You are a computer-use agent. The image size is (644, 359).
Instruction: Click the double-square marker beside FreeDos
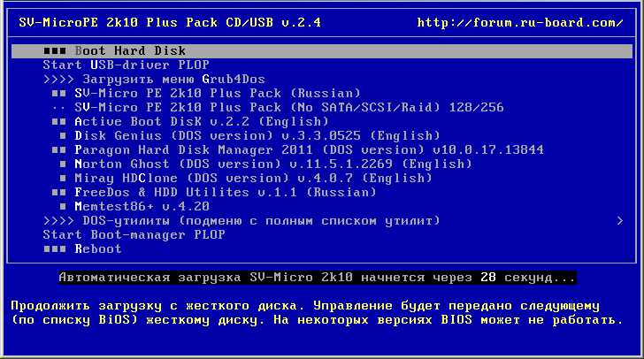coord(58,192)
